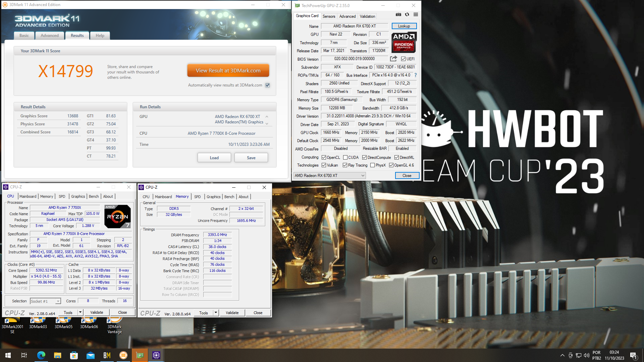Open the GPU-Z hamburger menu
The image size is (644, 362).
coord(416,15)
